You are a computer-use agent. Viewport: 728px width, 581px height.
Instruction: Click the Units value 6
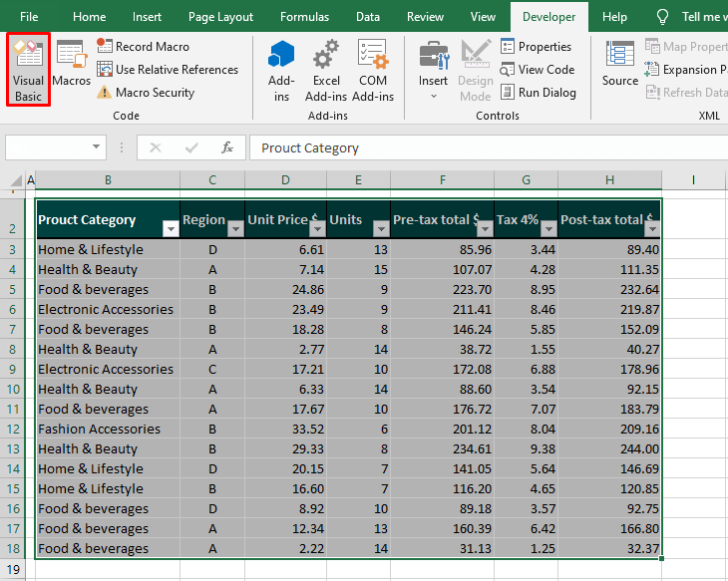tap(358, 429)
